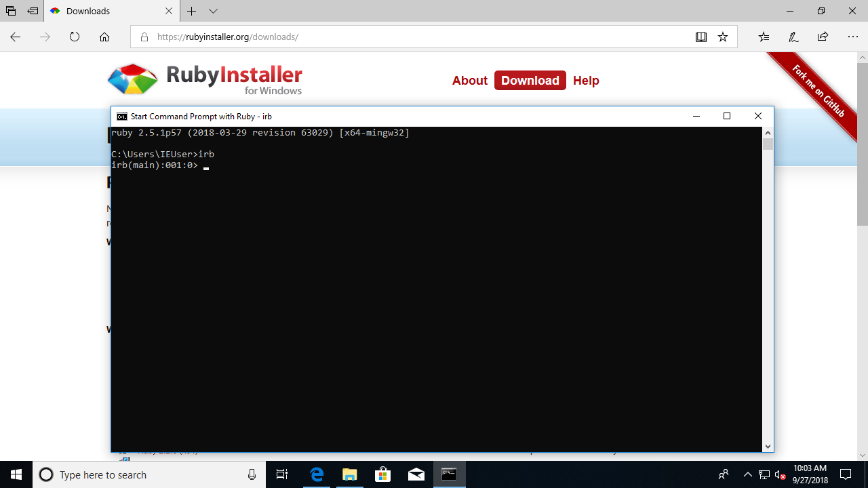Open Task View on the taskbar
Screen dimensions: 868x488
[282, 474]
